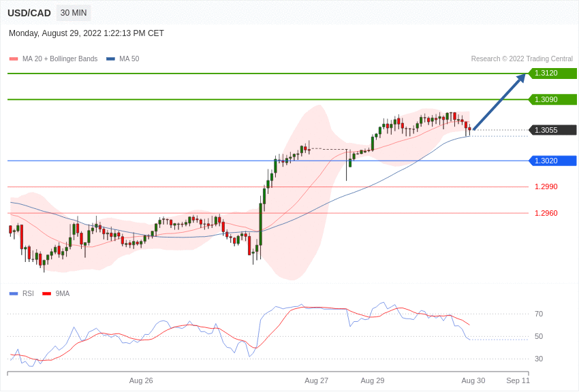579x392 pixels.
Task: Click the Aug 30 date axis label
Action: click(x=473, y=380)
